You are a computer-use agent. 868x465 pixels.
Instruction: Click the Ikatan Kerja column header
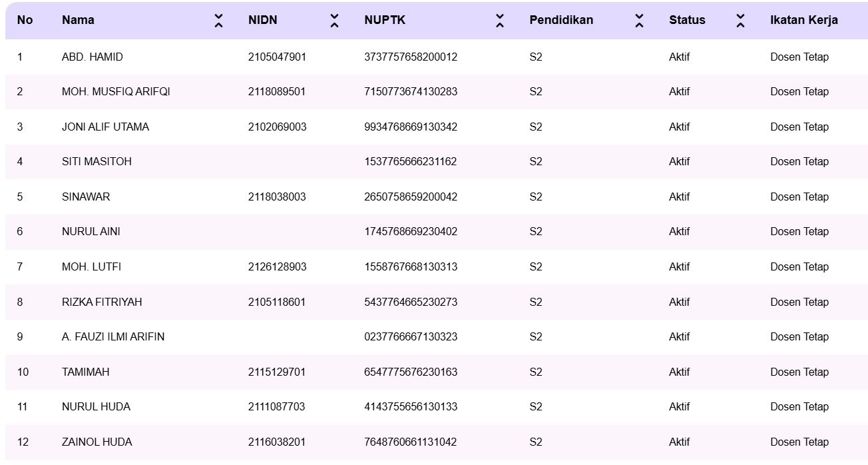pyautogui.click(x=803, y=20)
